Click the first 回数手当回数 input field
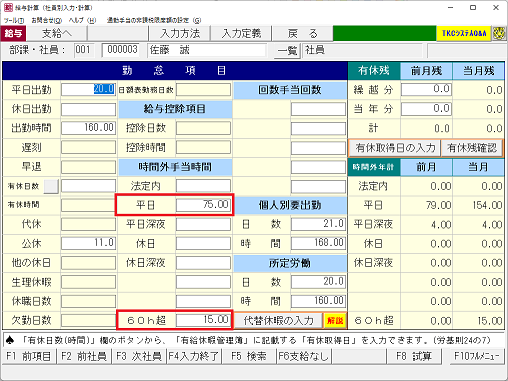 [318, 109]
